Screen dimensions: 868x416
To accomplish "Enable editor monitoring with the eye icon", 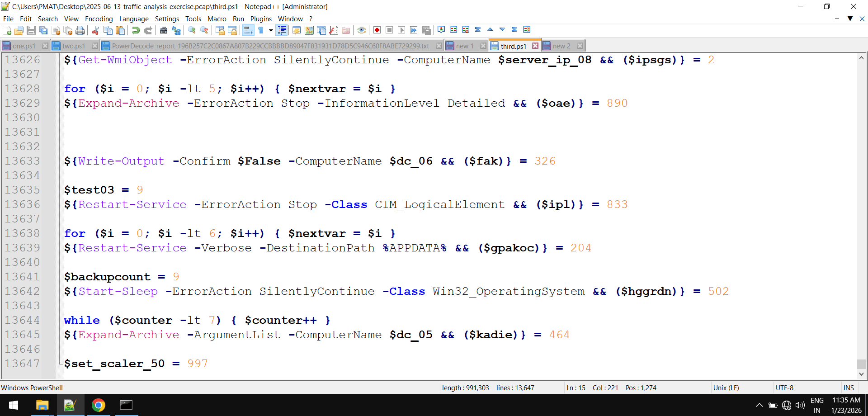I will click(362, 30).
